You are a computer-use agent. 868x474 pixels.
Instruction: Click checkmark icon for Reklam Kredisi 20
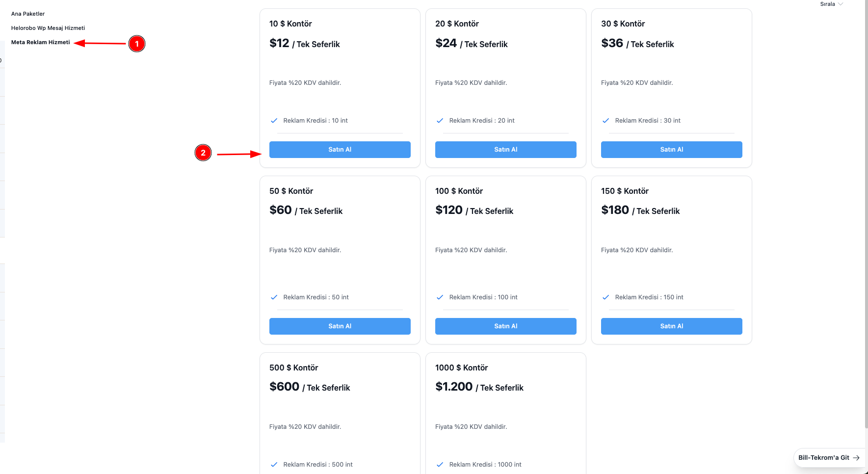(440, 121)
